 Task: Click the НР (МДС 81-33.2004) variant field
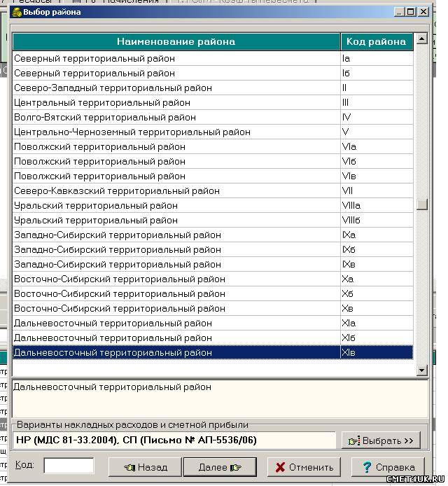174,440
